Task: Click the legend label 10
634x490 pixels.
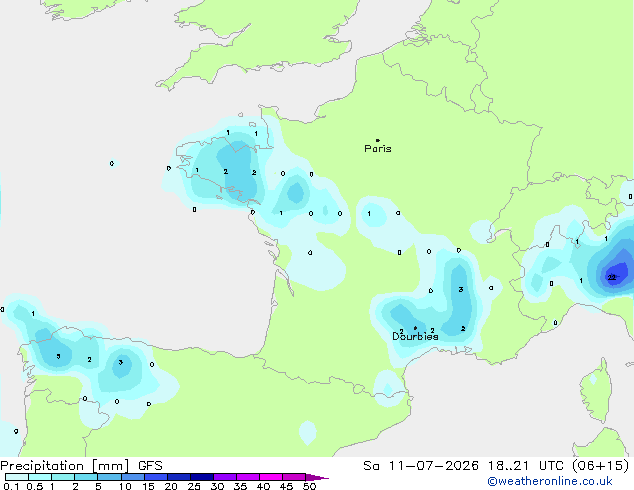Action: [x=125, y=486]
